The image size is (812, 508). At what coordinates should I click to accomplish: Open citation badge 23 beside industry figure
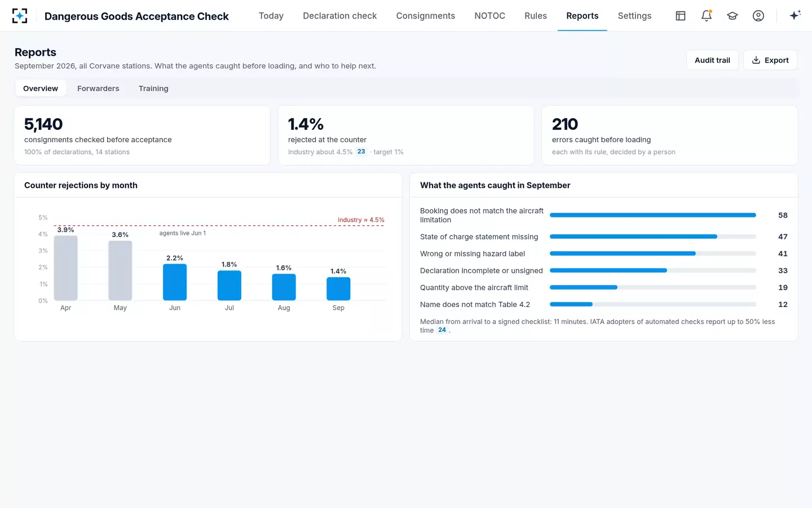point(361,152)
